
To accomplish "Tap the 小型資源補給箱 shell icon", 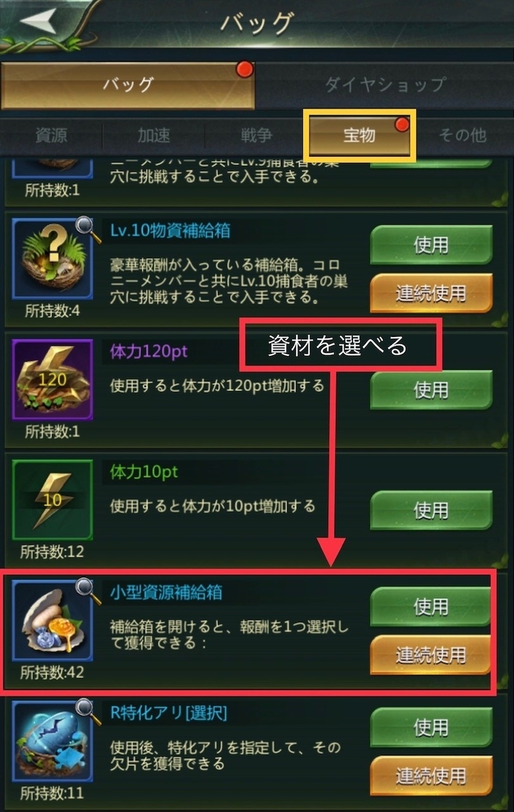I will tap(53, 621).
